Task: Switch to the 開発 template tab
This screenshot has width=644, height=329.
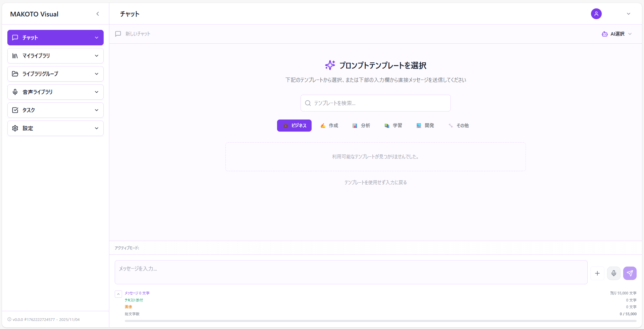Action: 425,125
